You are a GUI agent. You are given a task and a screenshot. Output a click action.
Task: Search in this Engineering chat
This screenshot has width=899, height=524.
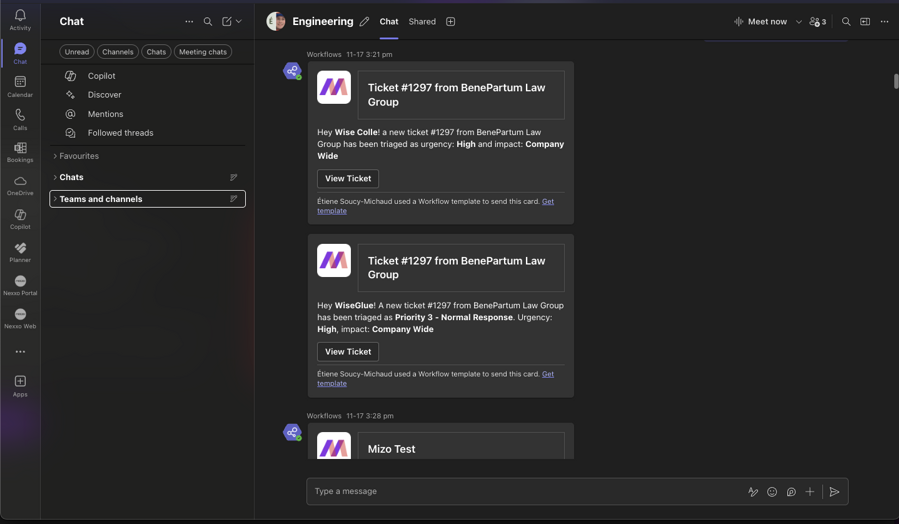coord(846,21)
